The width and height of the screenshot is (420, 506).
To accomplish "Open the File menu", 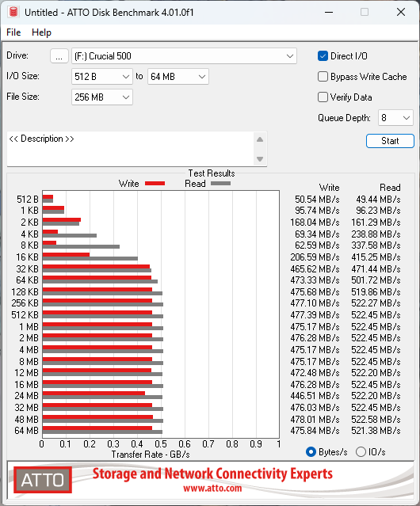I will click(x=13, y=32).
